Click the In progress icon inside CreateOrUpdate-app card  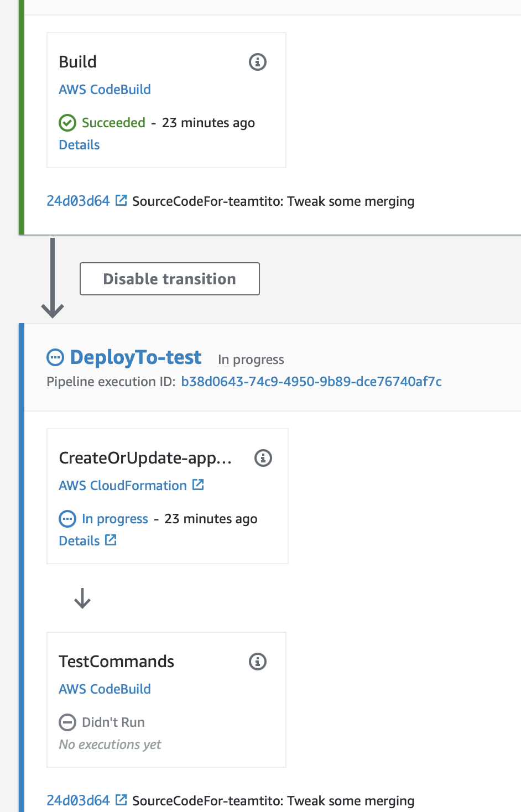tap(67, 519)
